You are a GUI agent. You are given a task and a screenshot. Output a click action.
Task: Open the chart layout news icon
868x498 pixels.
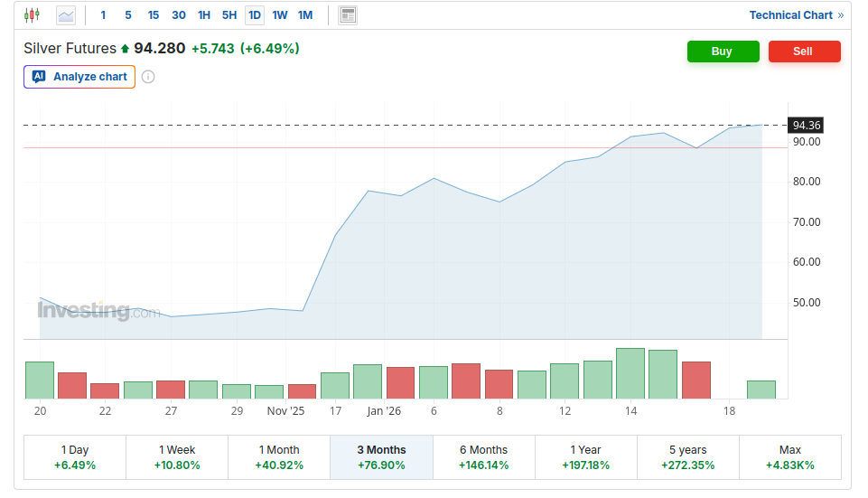(348, 15)
